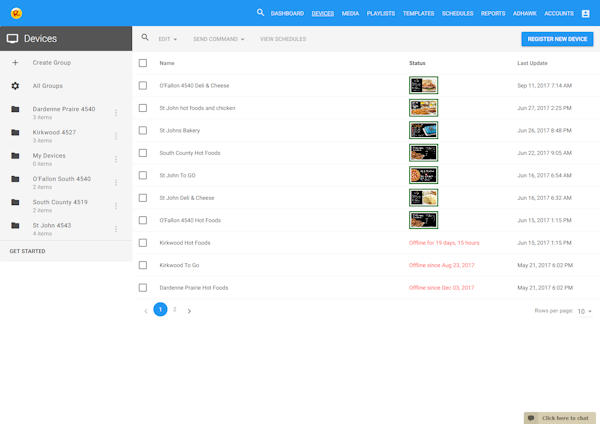Check the St John hot foods and chicken row
The width and height of the screenshot is (600, 424).
pos(143,108)
